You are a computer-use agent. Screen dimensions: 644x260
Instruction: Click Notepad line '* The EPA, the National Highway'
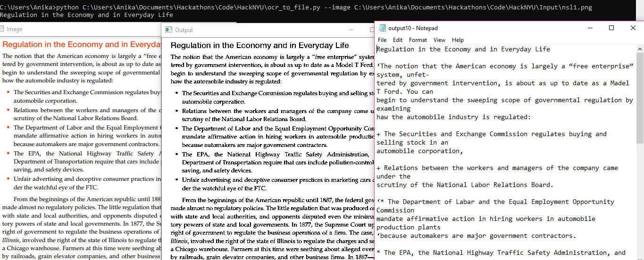coord(501,252)
